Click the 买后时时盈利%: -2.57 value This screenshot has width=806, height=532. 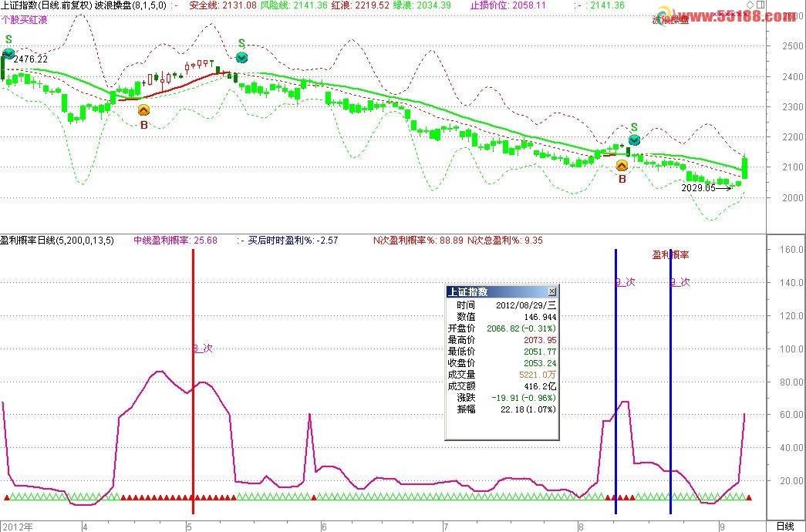(x=293, y=240)
